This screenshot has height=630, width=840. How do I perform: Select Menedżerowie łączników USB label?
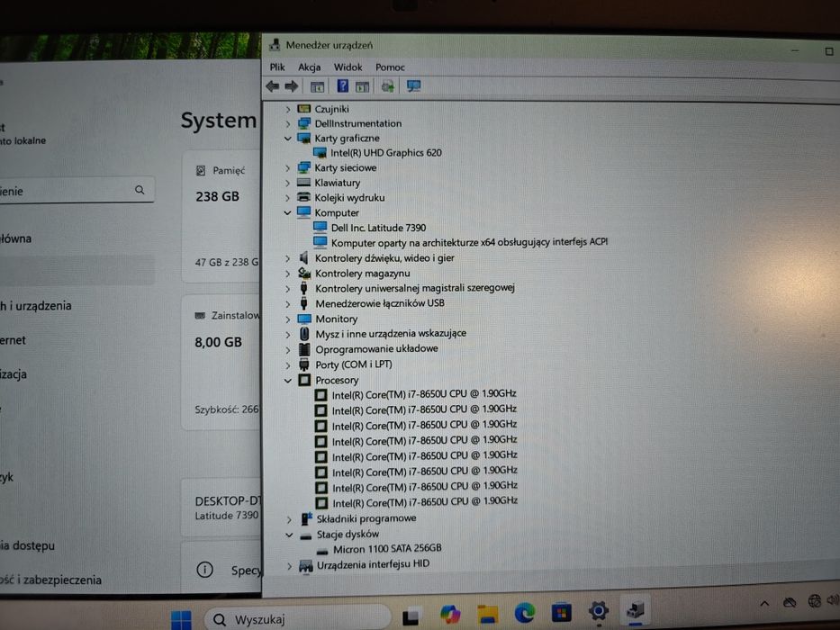coord(380,303)
